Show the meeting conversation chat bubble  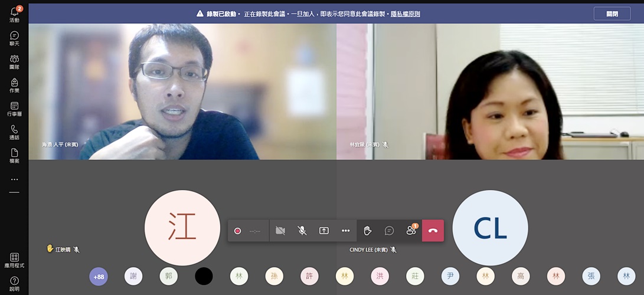click(389, 231)
